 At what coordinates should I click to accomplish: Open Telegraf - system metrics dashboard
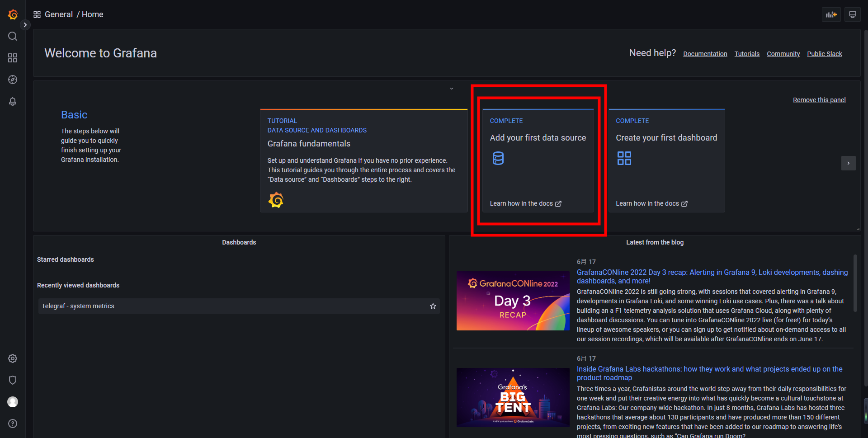tap(239, 306)
